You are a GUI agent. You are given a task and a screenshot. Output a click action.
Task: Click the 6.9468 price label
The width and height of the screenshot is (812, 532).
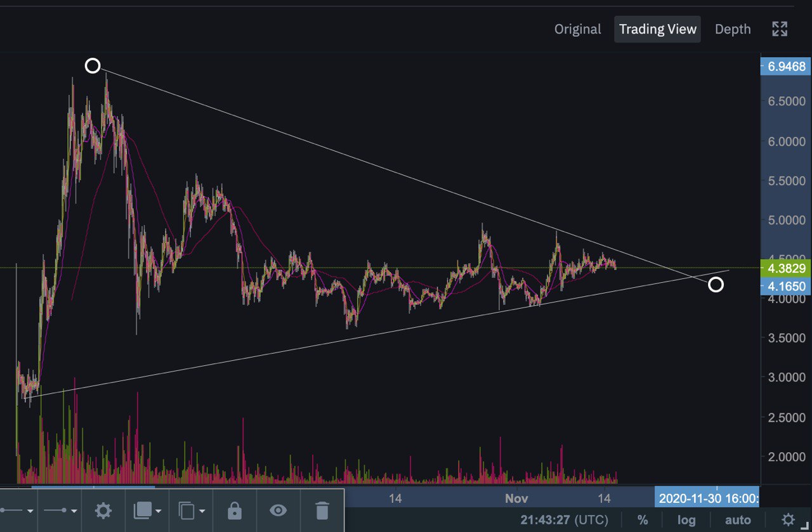click(x=786, y=66)
